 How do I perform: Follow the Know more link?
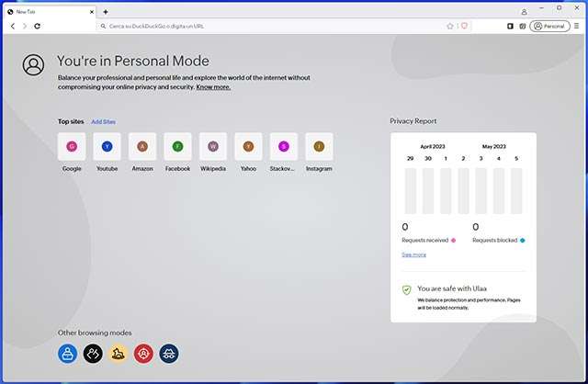click(x=213, y=87)
